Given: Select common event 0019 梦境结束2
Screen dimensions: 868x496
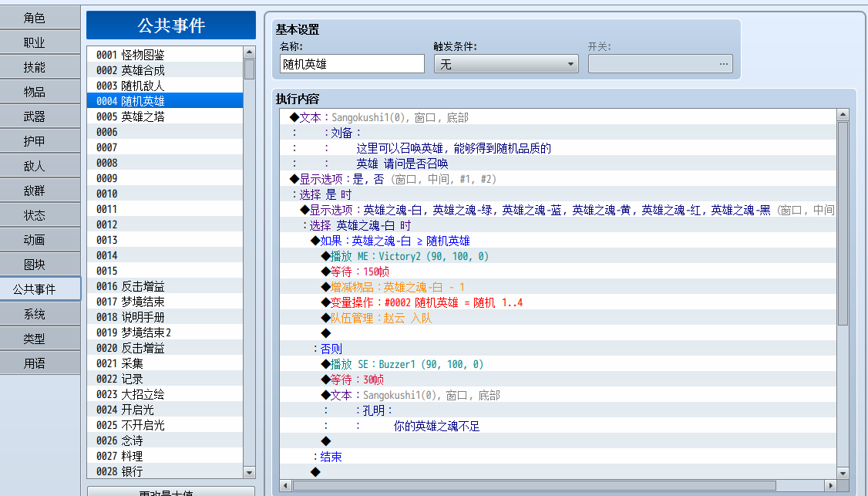Looking at the screenshot, I should pyautogui.click(x=165, y=332).
